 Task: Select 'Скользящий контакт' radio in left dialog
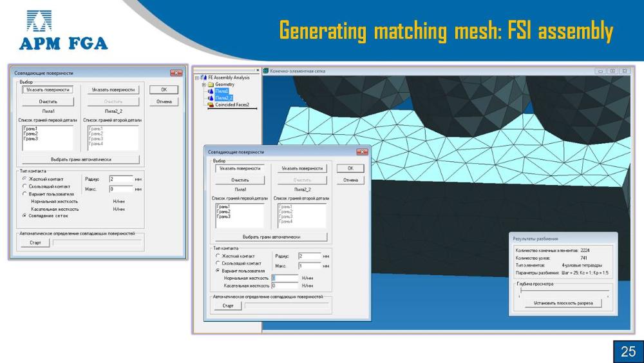(x=24, y=186)
